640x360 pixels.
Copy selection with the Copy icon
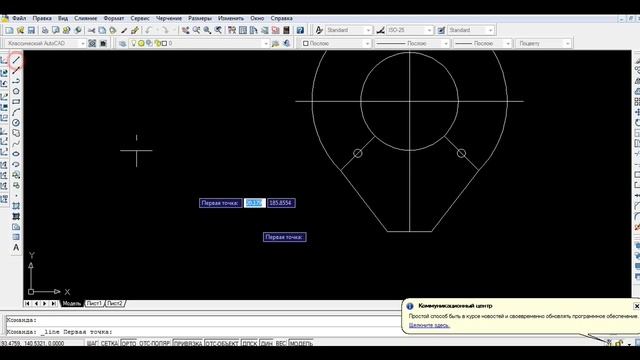102,30
